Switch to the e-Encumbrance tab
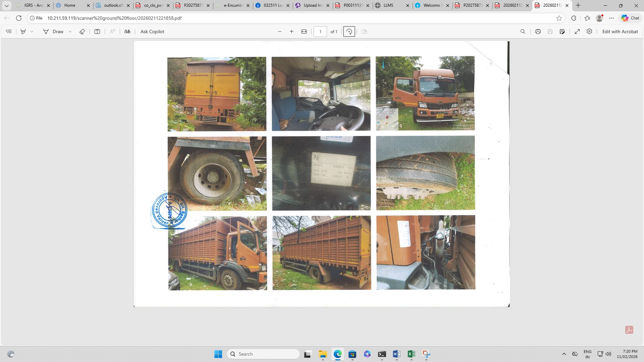 pyautogui.click(x=233, y=5)
